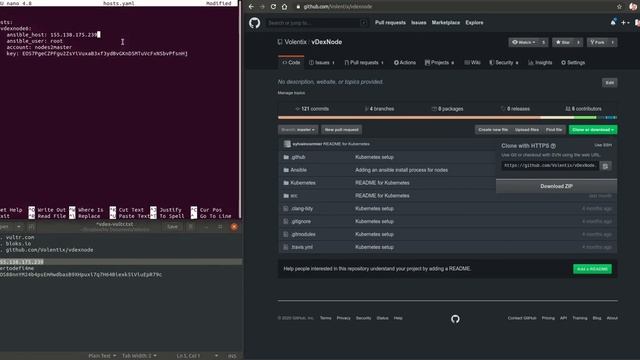640x360 pixels.
Task: Open the .clang-tidy file
Action: pyautogui.click(x=302, y=209)
